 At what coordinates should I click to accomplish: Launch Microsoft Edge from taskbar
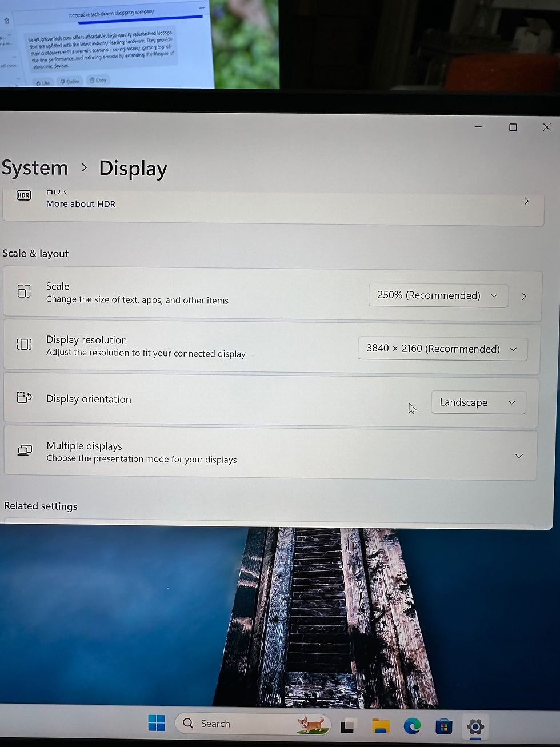(412, 726)
